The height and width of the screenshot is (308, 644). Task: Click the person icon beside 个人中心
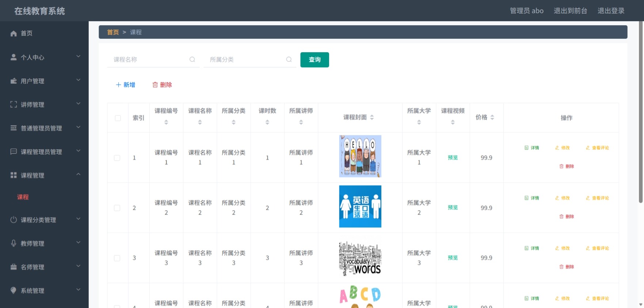pos(14,57)
